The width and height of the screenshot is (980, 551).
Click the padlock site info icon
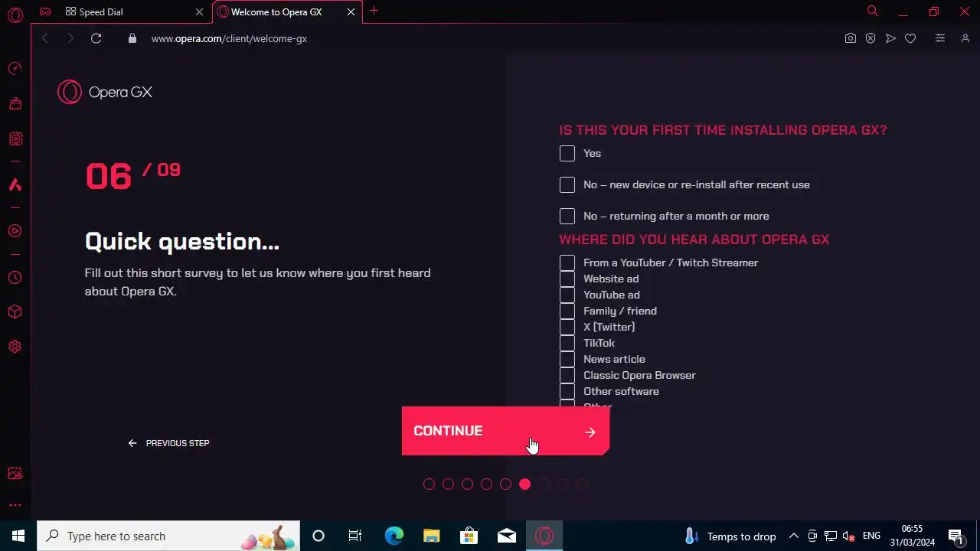coord(132,38)
